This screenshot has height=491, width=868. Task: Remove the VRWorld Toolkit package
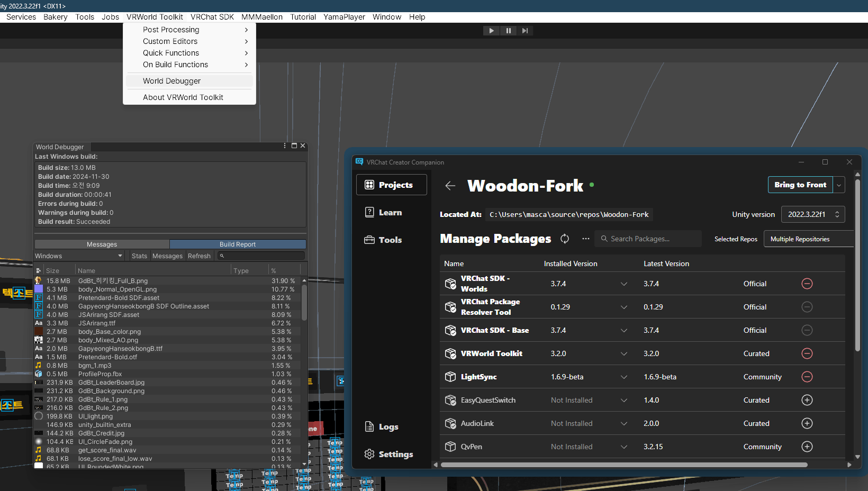(x=807, y=353)
